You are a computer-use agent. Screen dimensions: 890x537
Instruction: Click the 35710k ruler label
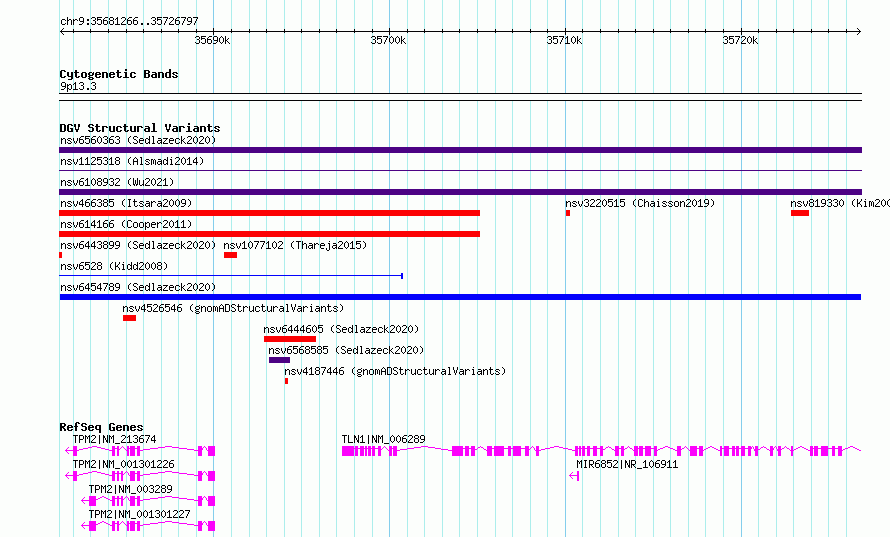click(x=564, y=40)
